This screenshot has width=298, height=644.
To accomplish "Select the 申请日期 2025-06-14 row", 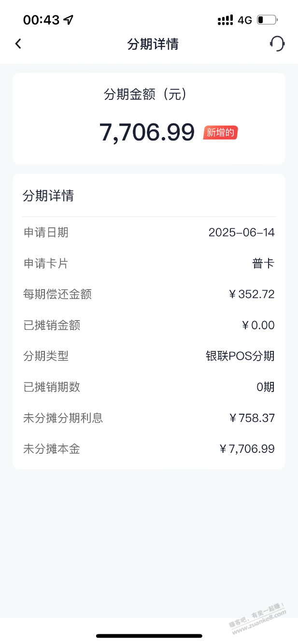I will 149,233.
